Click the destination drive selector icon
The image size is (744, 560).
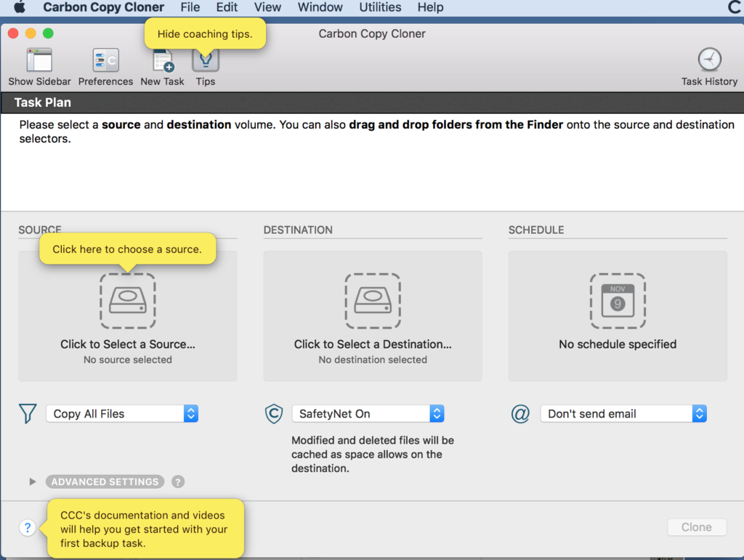tap(373, 301)
